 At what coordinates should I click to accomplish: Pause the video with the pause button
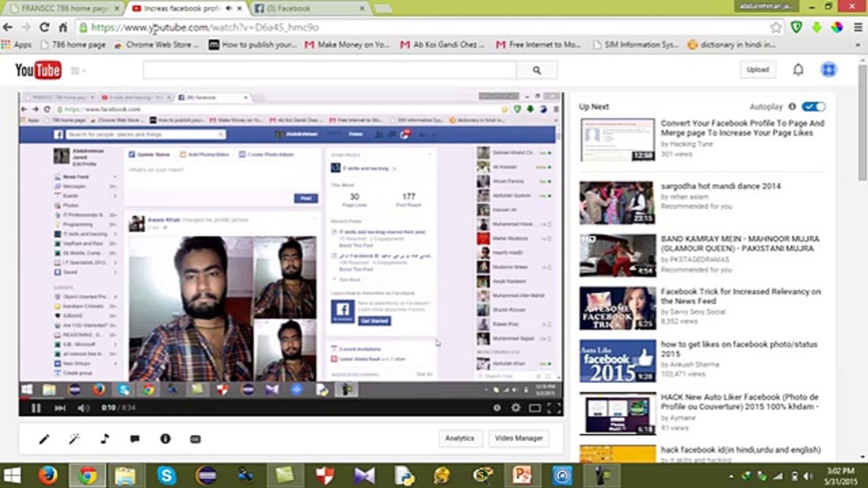coord(36,408)
